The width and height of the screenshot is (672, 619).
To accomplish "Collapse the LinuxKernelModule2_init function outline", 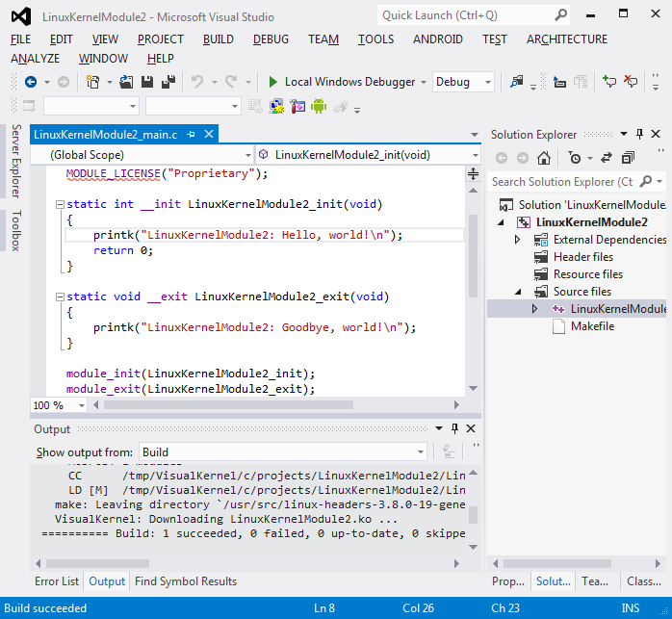I will coord(60,204).
